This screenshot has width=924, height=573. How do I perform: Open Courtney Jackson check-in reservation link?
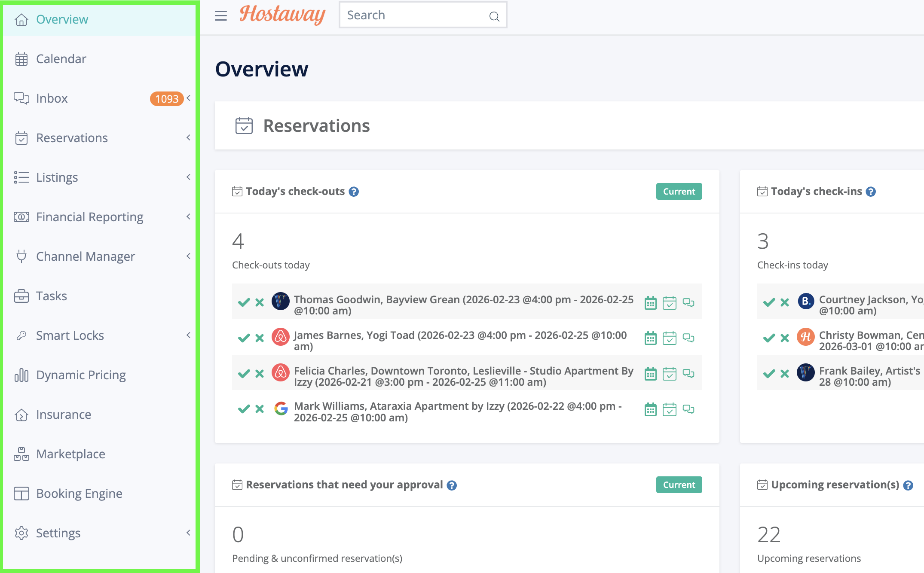click(x=871, y=305)
